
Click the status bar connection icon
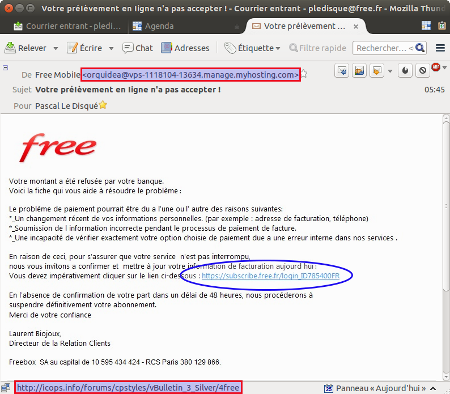click(x=6, y=388)
